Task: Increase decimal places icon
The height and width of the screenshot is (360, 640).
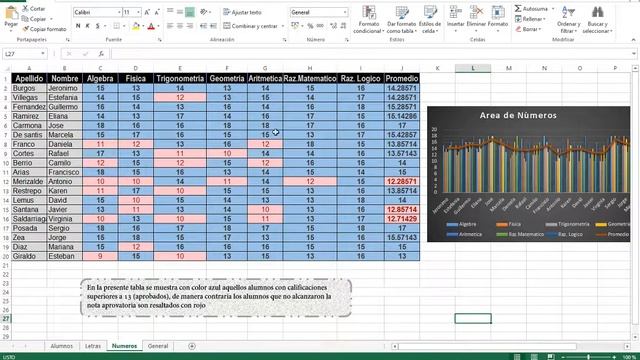Action: pyautogui.click(x=333, y=26)
